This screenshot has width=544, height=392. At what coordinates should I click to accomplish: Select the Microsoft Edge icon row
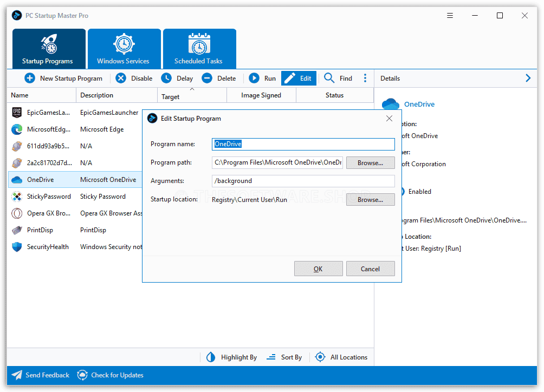pos(17,129)
